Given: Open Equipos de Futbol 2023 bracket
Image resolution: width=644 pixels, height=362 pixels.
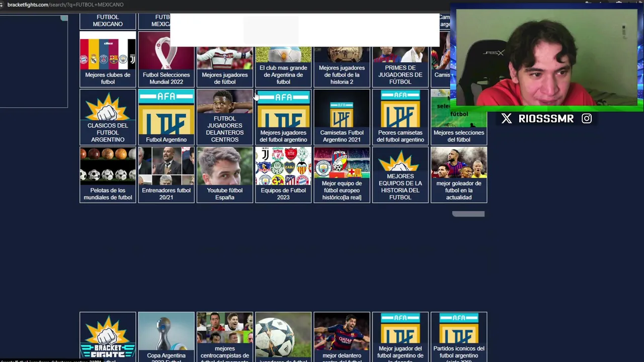Looking at the screenshot, I should coord(283,174).
